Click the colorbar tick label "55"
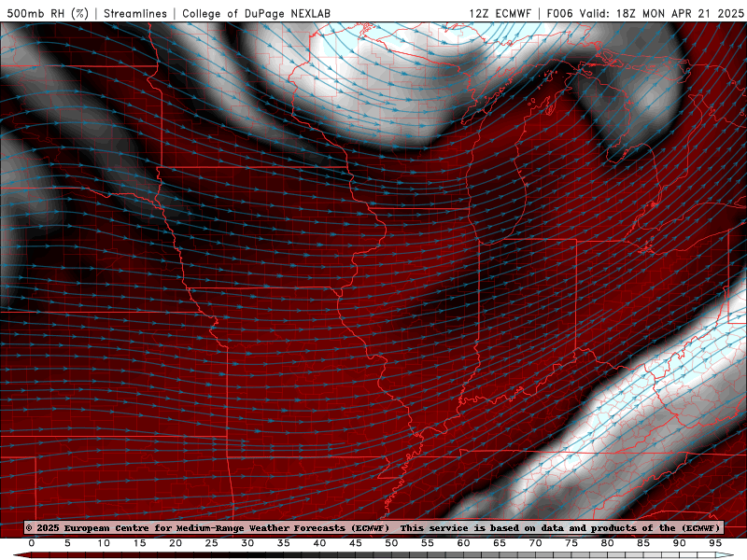Screen dimensions: 747x560 tap(428, 543)
